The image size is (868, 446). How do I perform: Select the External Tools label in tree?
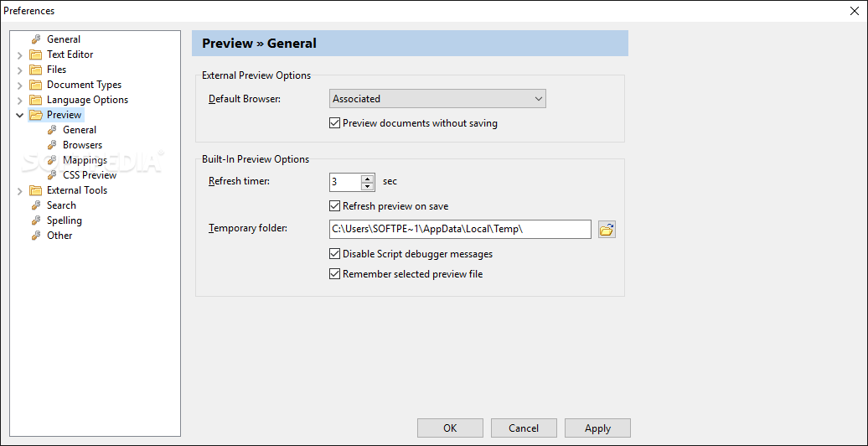pos(77,190)
